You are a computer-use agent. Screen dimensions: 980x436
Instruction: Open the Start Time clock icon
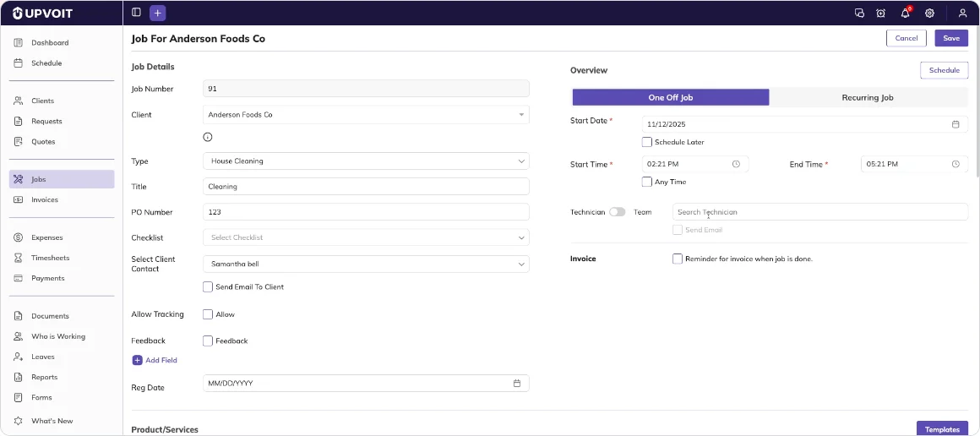pyautogui.click(x=736, y=164)
